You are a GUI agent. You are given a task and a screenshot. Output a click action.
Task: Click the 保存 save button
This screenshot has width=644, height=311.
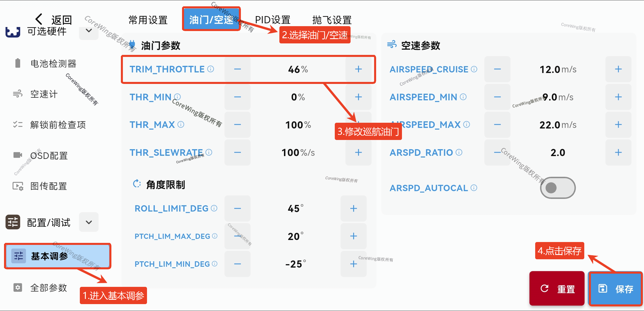click(615, 289)
